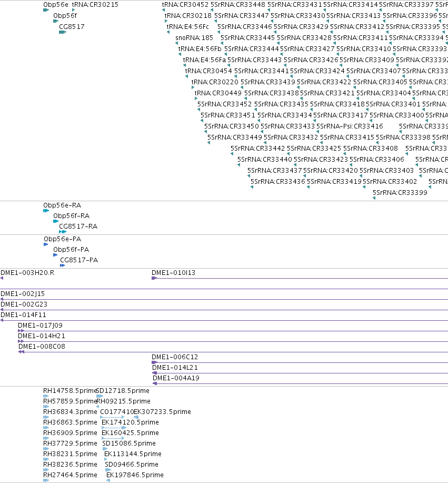Select the Obp56f-PA protein glyph
This screenshot has width=448, height=483.
(55, 255)
